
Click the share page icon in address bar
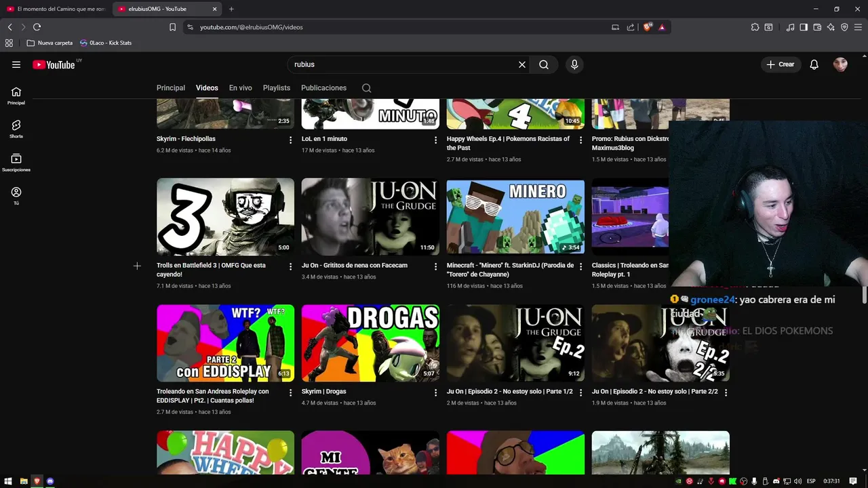[x=631, y=27]
